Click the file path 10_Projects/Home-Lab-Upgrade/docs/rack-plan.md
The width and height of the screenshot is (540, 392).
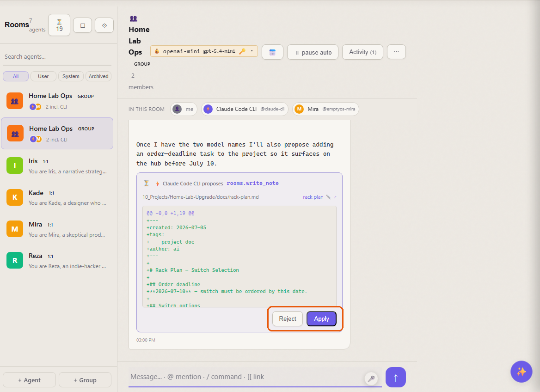pos(201,197)
